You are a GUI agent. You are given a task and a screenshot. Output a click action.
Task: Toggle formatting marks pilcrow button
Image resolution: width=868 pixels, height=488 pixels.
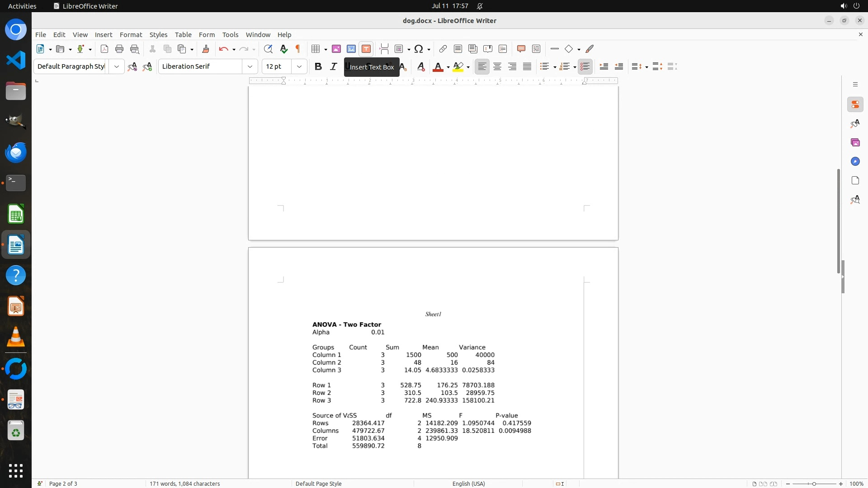tap(298, 49)
